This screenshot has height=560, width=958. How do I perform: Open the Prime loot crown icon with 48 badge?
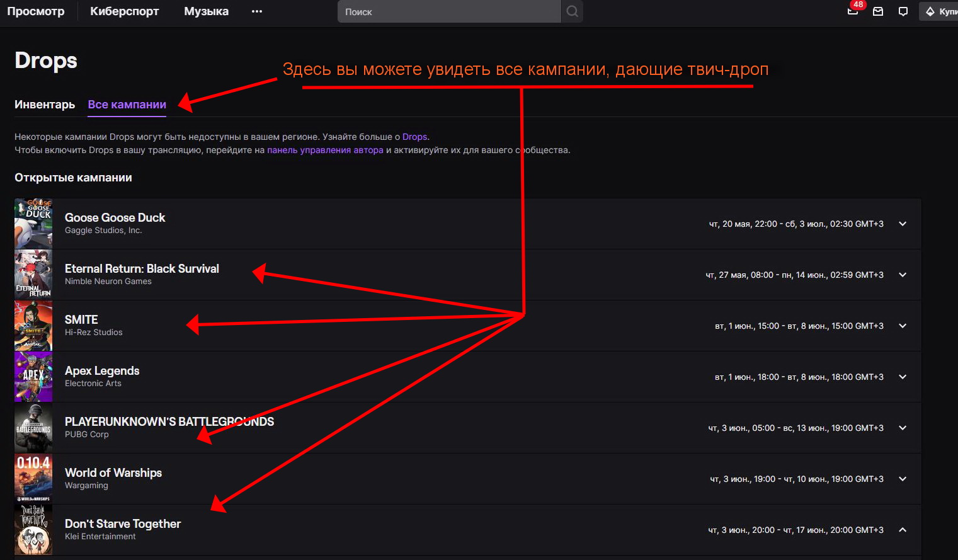click(853, 11)
